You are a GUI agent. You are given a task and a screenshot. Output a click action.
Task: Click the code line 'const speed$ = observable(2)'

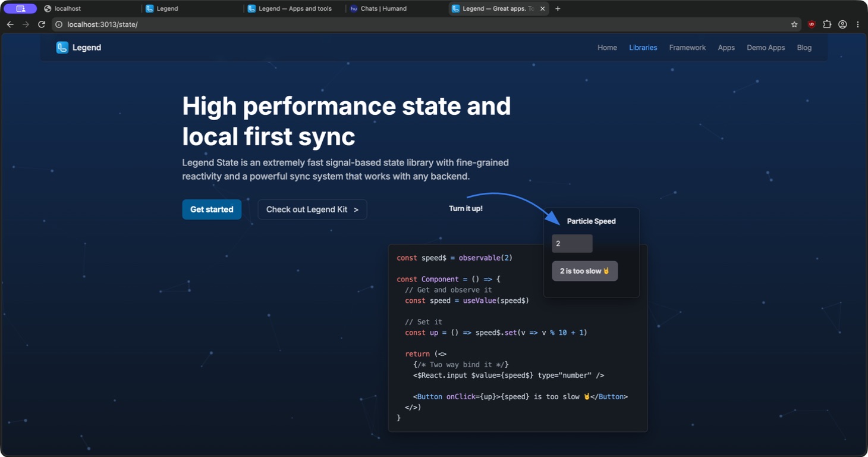(455, 258)
